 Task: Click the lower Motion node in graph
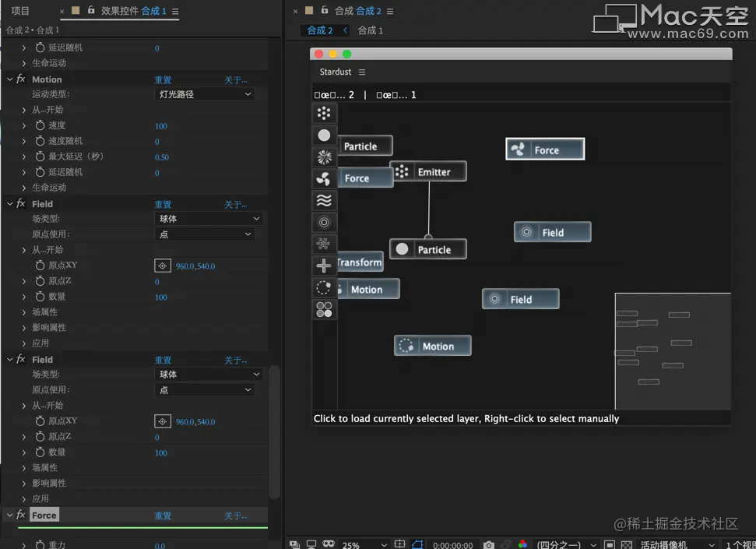(x=432, y=346)
